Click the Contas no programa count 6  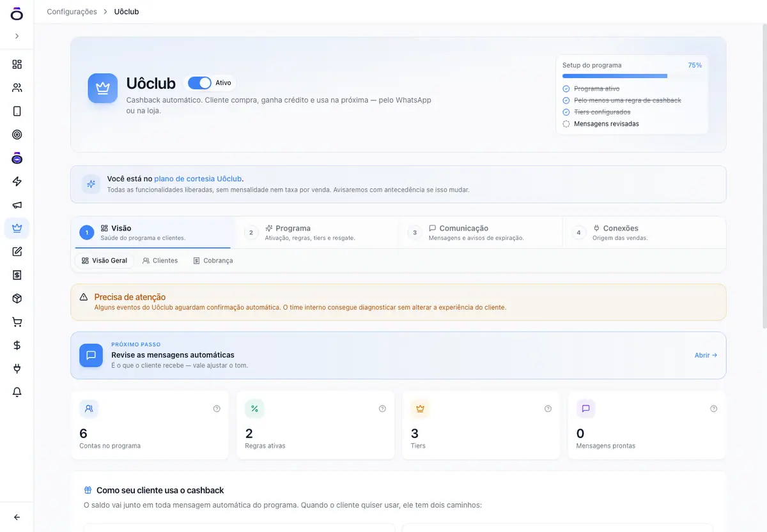click(x=83, y=434)
